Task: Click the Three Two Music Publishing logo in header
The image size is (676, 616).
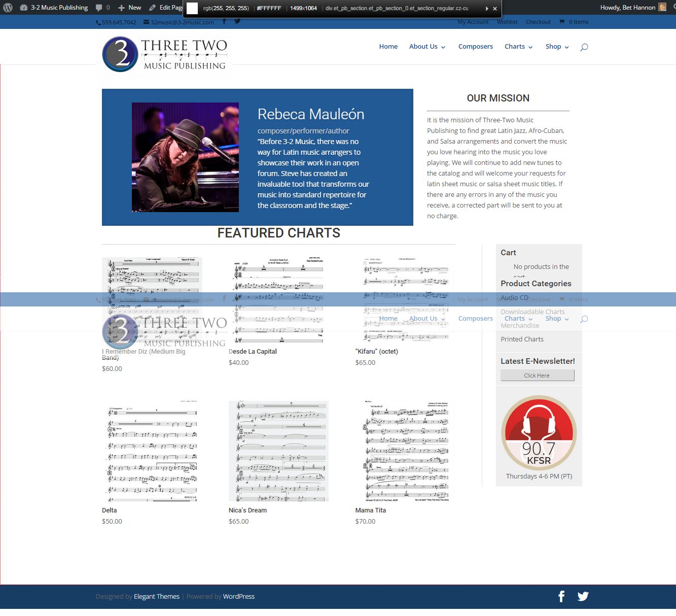Action: [164, 54]
